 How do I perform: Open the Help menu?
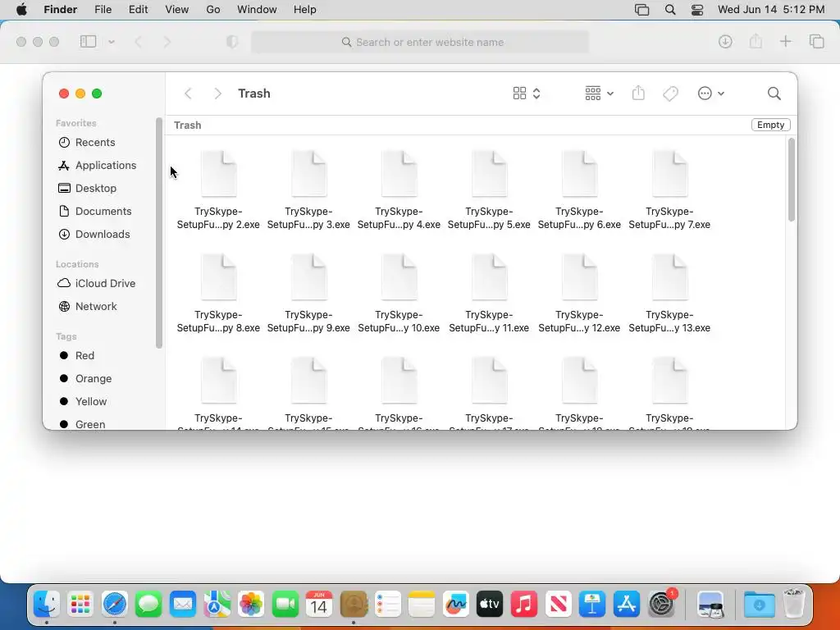pos(305,10)
